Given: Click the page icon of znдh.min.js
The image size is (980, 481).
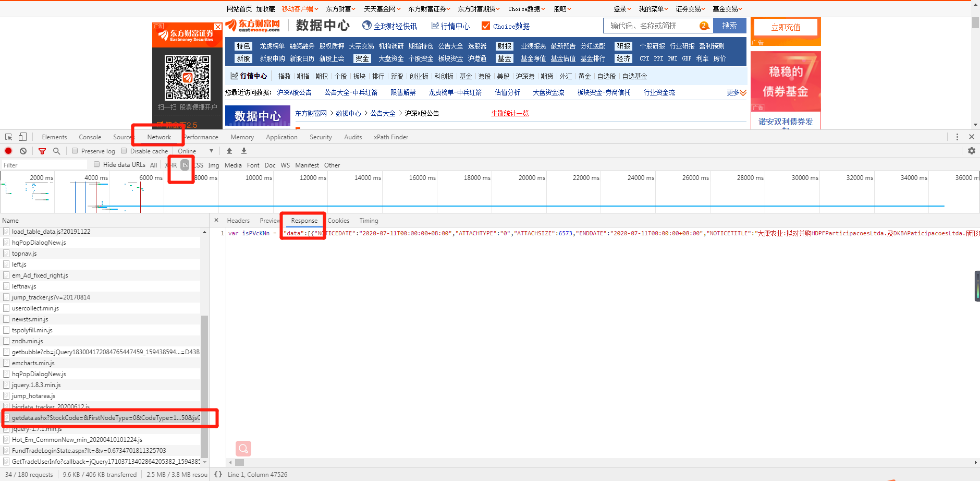Looking at the screenshot, I should pyautogui.click(x=7, y=341).
